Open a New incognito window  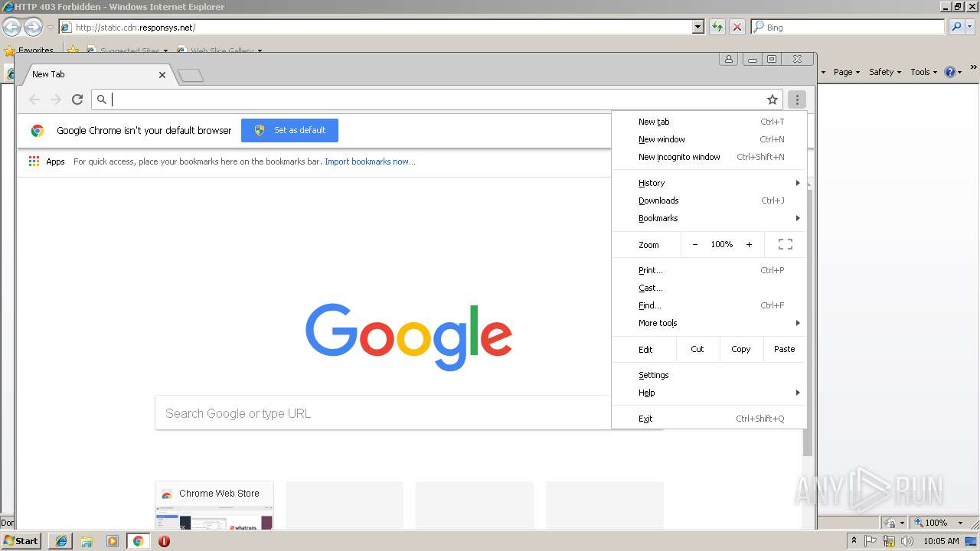click(709, 157)
